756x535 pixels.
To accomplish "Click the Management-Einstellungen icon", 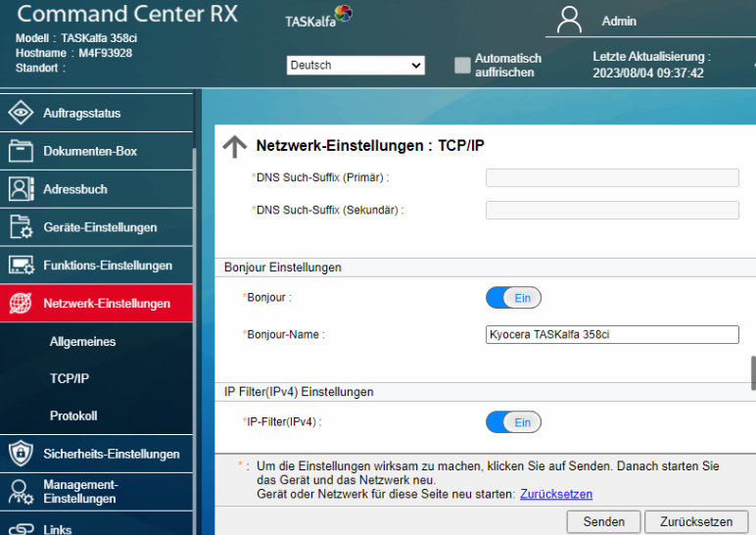I will tap(21, 492).
